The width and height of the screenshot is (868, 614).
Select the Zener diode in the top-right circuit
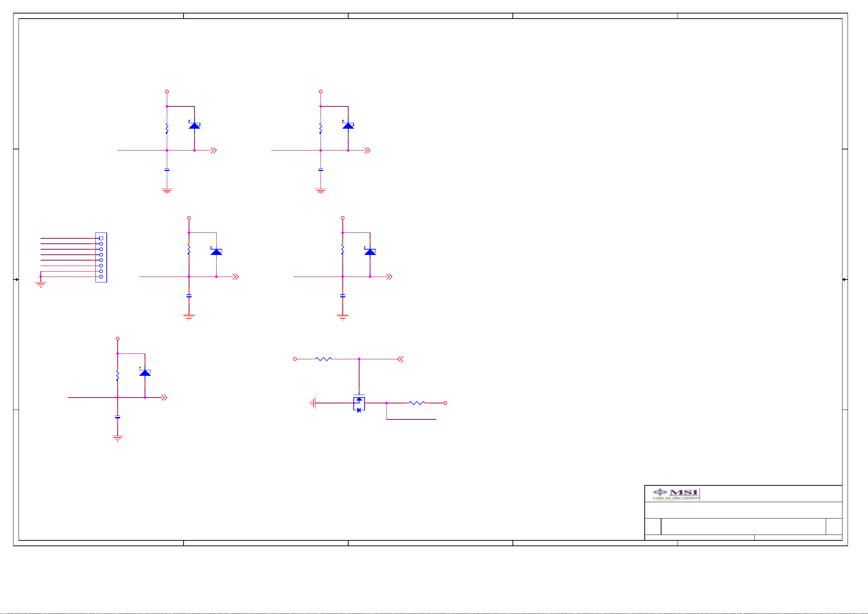348,125
